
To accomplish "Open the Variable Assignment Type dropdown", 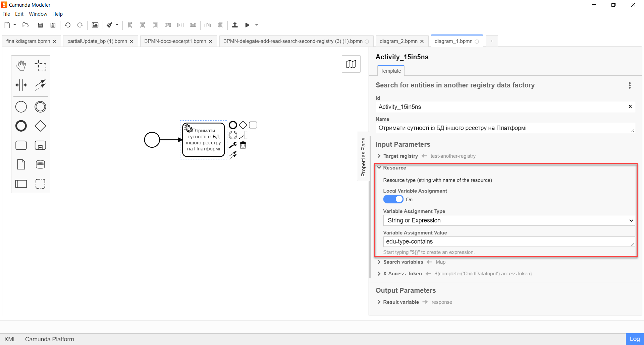I will (x=509, y=220).
